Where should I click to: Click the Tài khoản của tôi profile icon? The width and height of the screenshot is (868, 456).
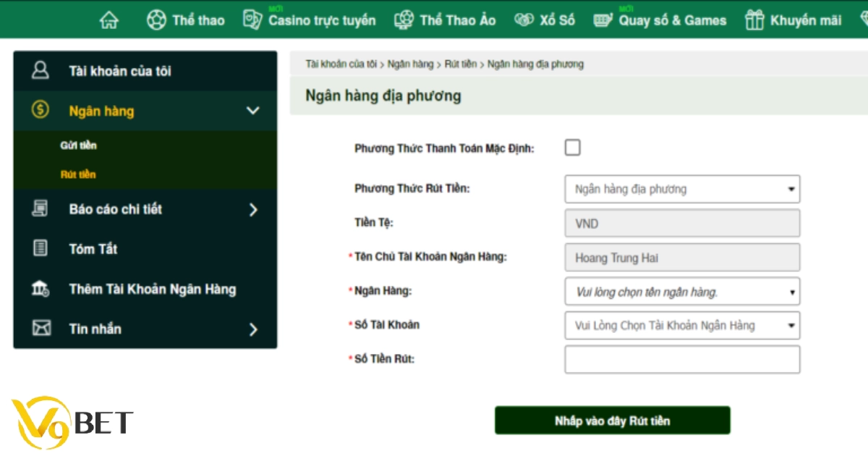tap(42, 70)
